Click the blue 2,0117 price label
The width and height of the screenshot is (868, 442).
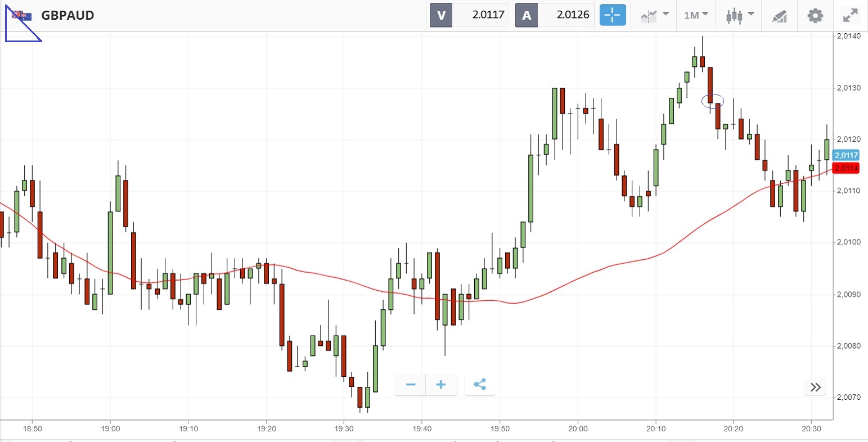coord(846,155)
